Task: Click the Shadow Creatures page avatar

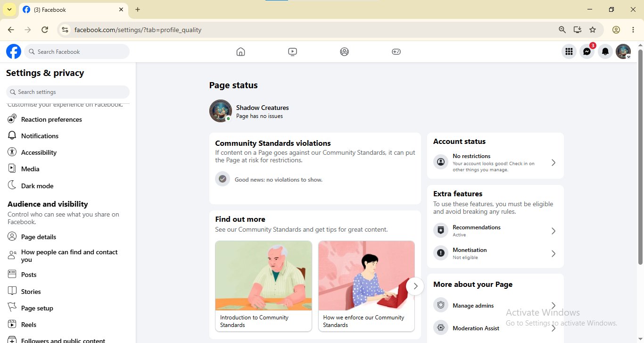Action: point(221,111)
